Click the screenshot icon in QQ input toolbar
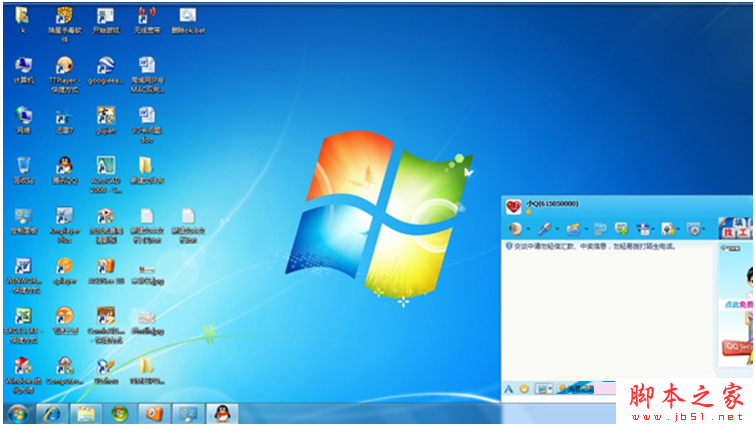The width and height of the screenshot is (755, 428). (x=542, y=389)
